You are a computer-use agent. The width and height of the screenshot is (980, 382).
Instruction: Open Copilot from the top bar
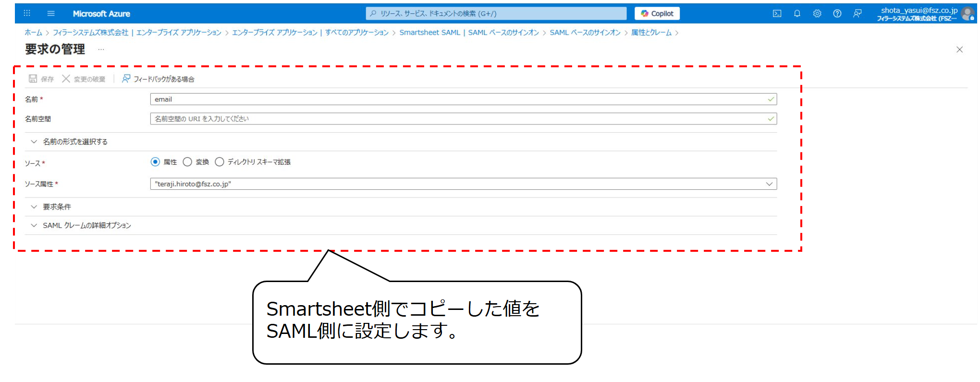coord(657,13)
